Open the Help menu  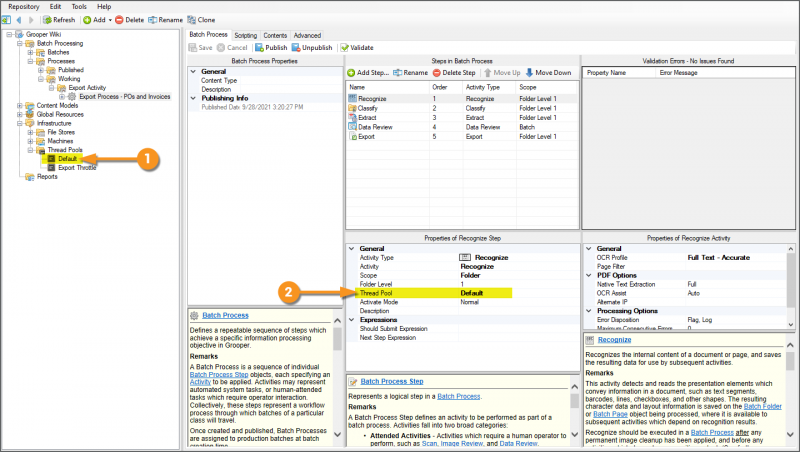click(104, 7)
